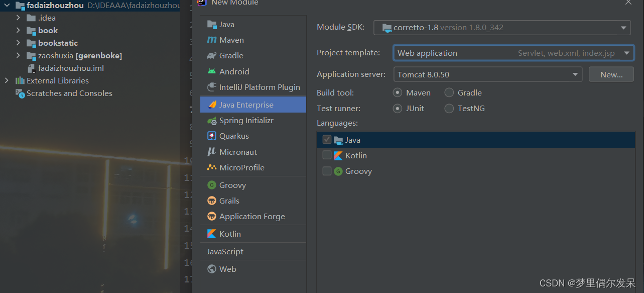The width and height of the screenshot is (644, 293).
Task: Select the Java Enterprise list entry
Action: tap(253, 105)
